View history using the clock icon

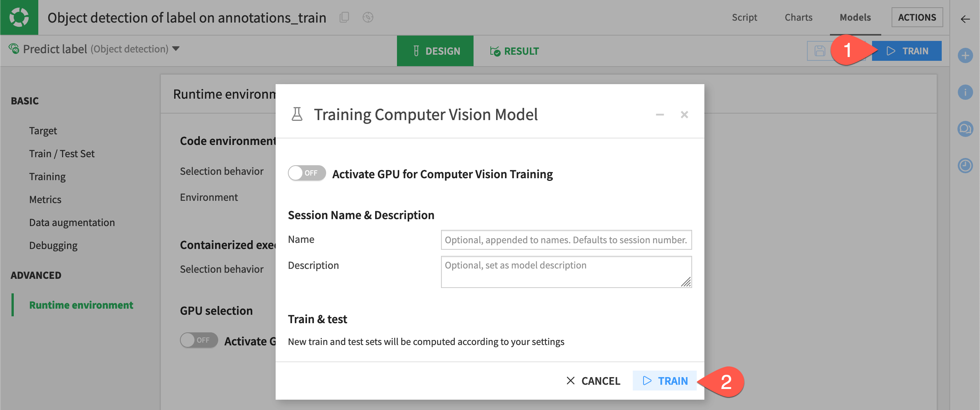click(x=965, y=165)
